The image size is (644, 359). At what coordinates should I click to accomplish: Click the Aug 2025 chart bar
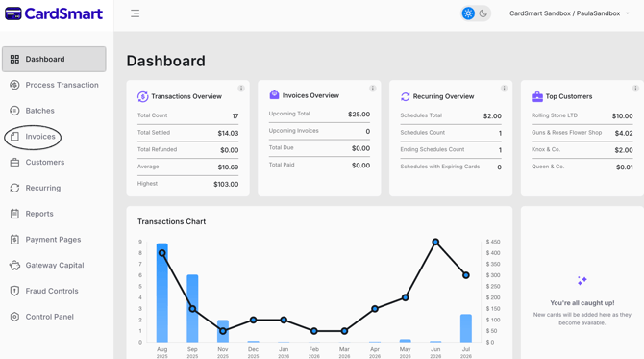tap(162, 293)
